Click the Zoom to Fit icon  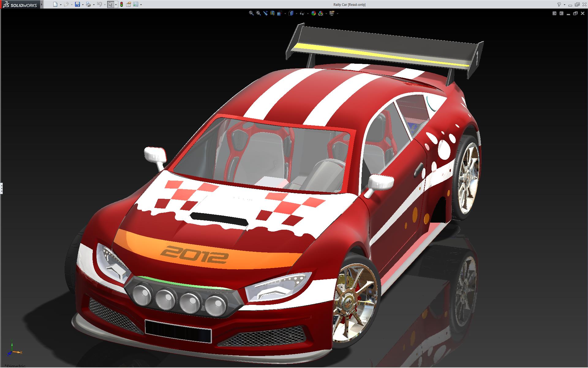tap(251, 13)
